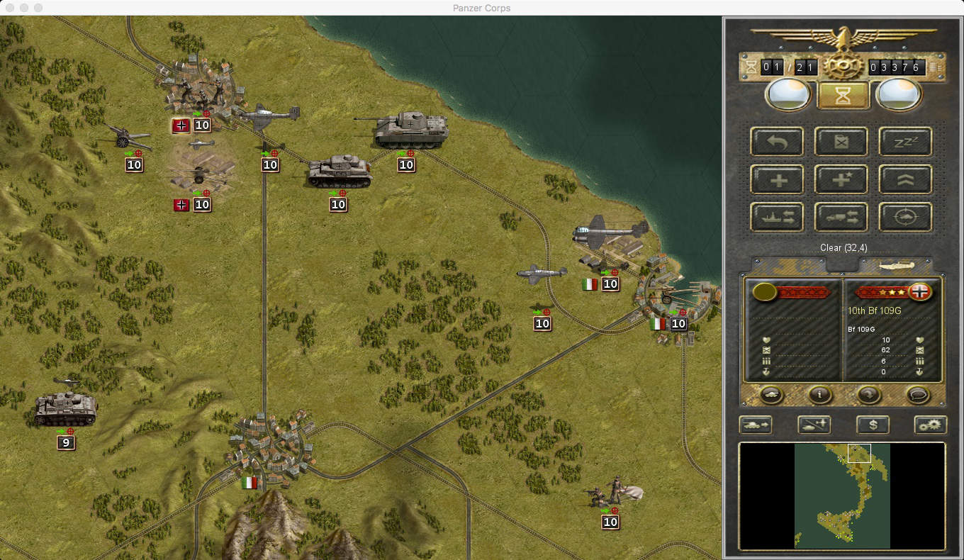Open the speech bubble message log
This screenshot has height=560, width=964.
point(918,395)
